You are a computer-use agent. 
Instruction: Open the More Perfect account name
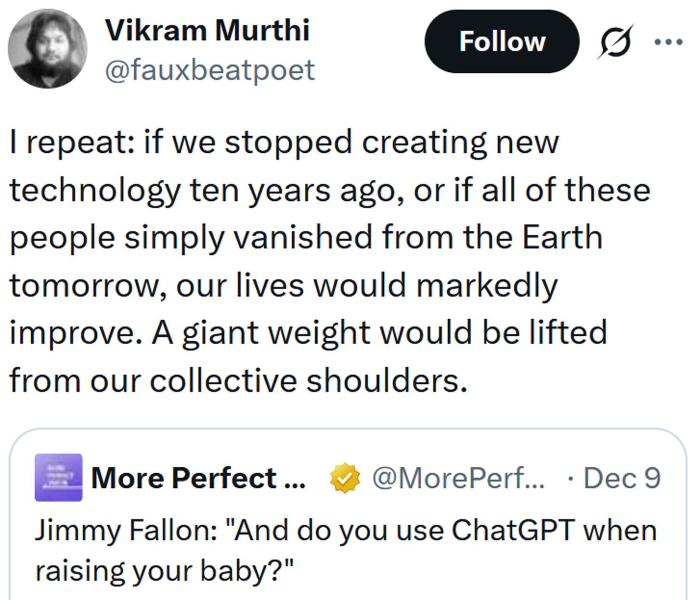(198, 478)
